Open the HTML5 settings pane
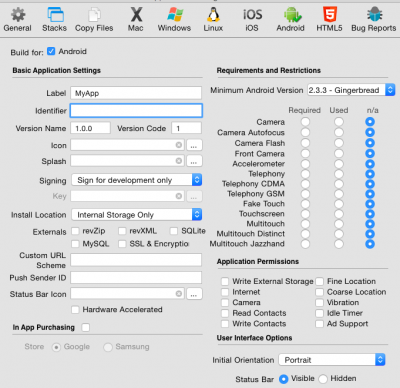The height and width of the screenshot is (388, 400). coord(329,19)
